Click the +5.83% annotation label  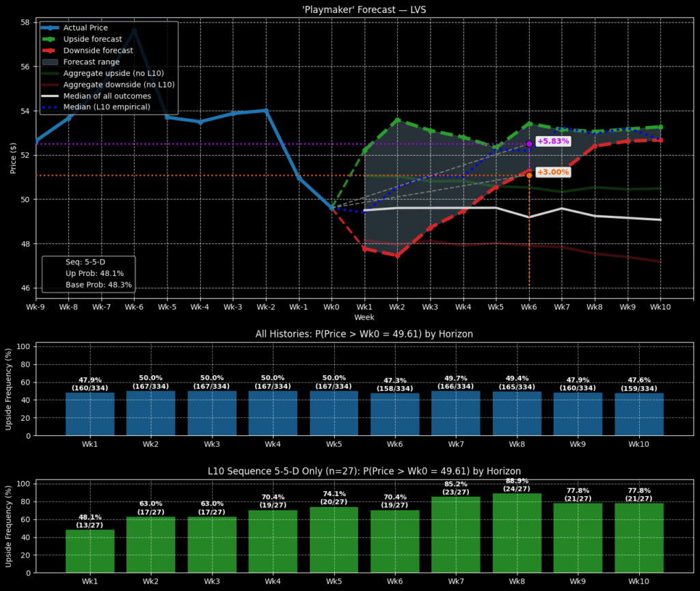[552, 141]
